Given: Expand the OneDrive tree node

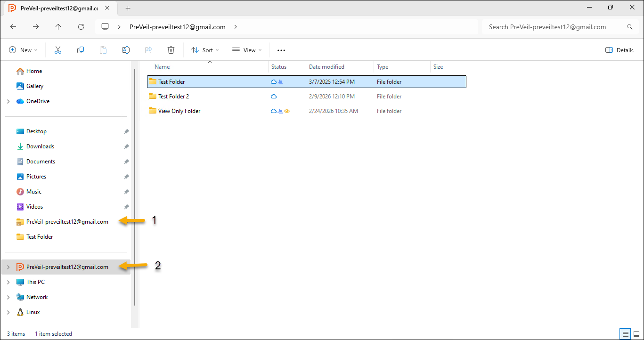Looking at the screenshot, I should (x=8, y=101).
